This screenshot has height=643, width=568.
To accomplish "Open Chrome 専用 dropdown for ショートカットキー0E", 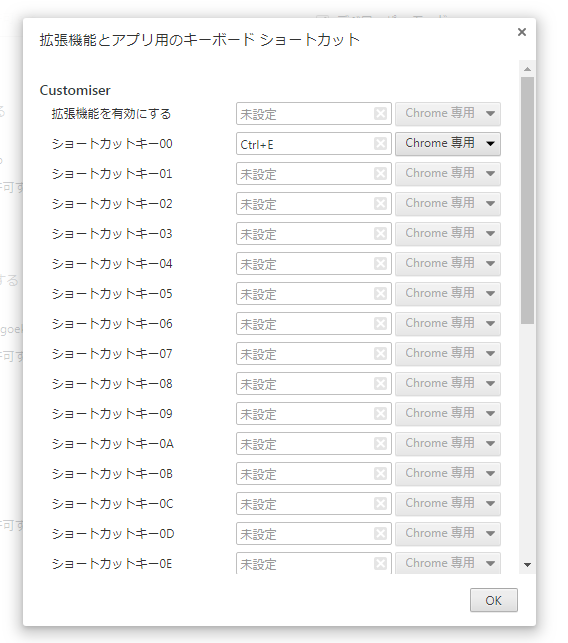I will pos(448,563).
